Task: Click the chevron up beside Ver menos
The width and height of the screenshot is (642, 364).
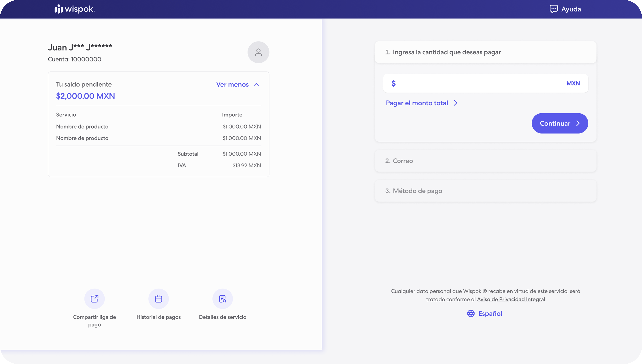Action: (256, 84)
